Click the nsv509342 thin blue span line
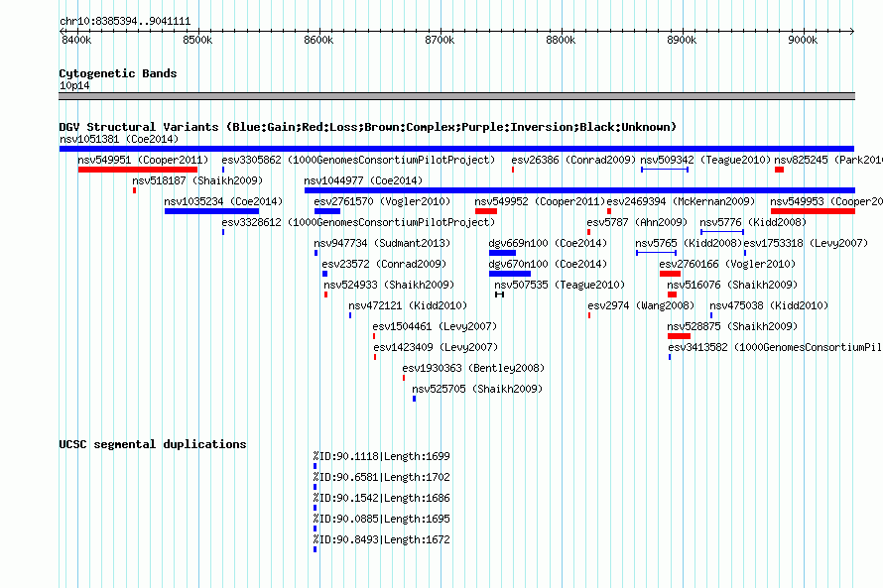883x588 pixels. (x=665, y=170)
